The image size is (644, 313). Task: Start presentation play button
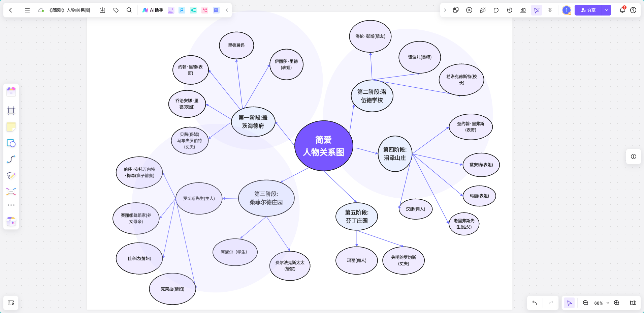[x=469, y=10]
